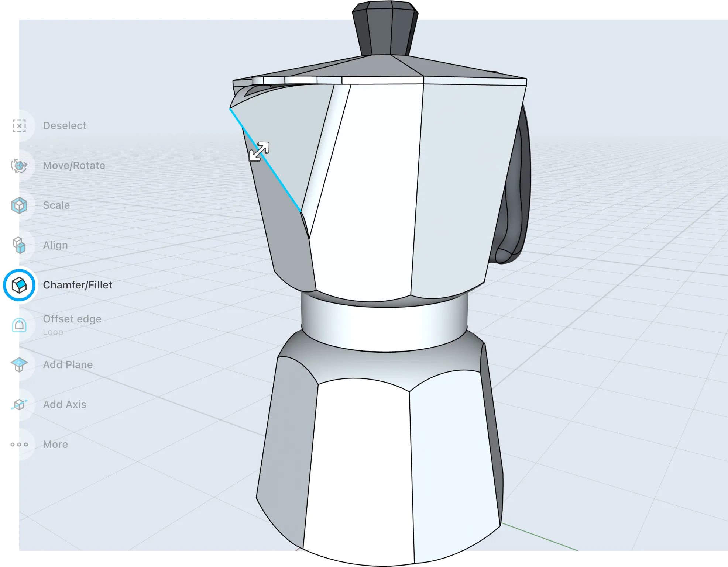
Task: Activate the Scale tool icon
Action: pyautogui.click(x=19, y=205)
